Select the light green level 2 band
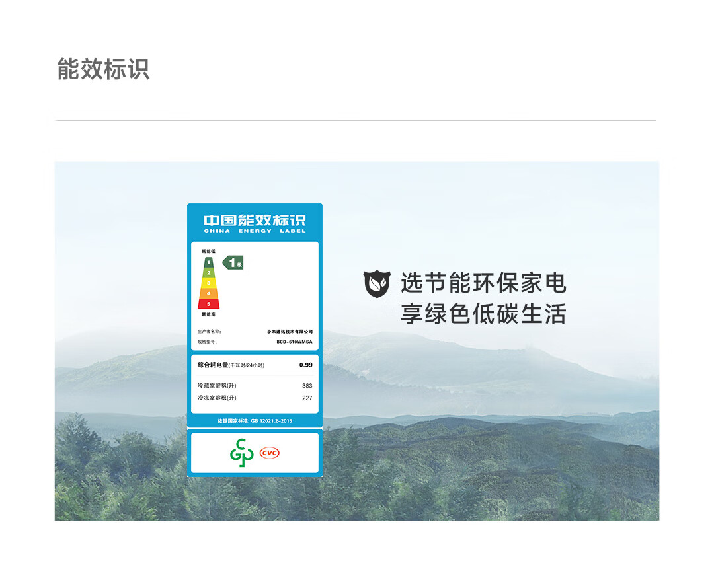Image resolution: width=714 pixels, height=588 pixels. [x=208, y=273]
